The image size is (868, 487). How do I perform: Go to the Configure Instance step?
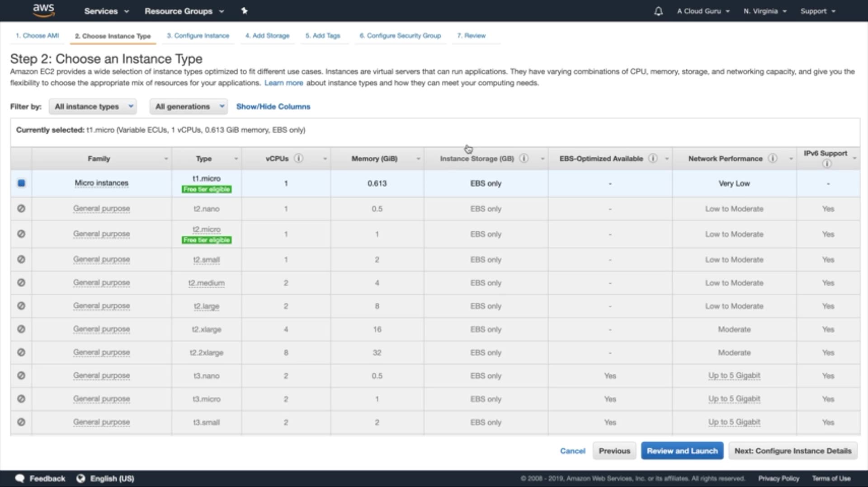click(x=198, y=36)
